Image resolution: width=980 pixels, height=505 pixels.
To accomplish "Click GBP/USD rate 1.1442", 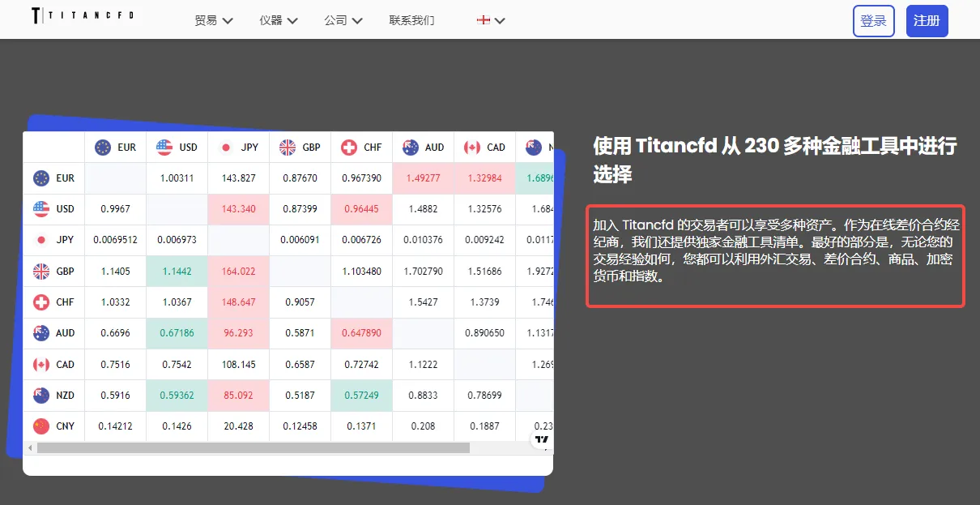I will pos(177,272).
